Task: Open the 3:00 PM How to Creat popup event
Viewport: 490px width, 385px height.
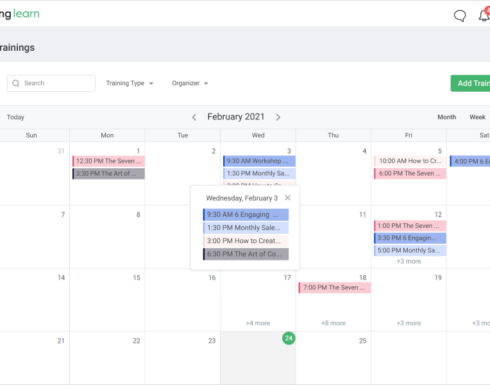Action: click(246, 241)
